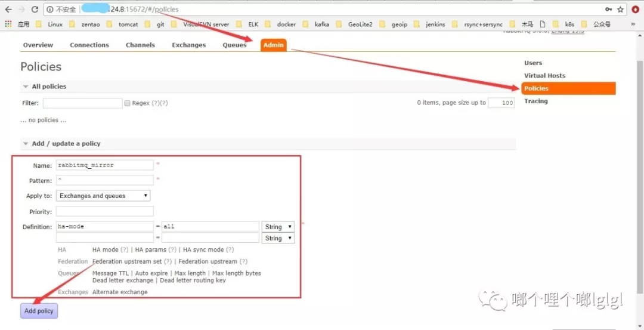Open the String type dropdown for ha-mode
Viewport: 644px width, 330px height.
pyautogui.click(x=278, y=227)
